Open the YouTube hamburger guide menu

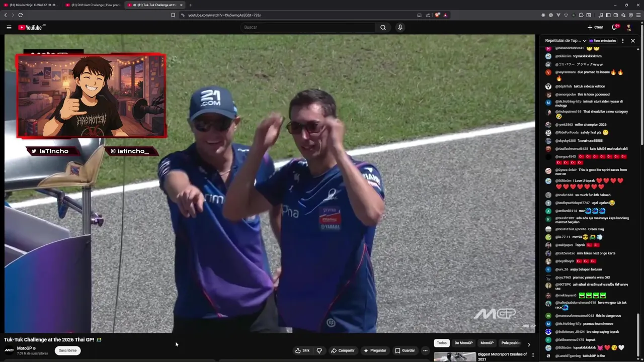[9, 28]
